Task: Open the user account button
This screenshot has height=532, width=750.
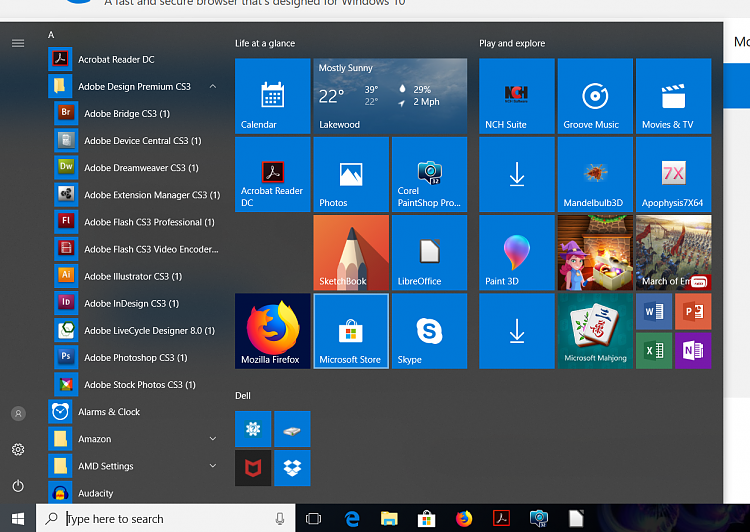Action: click(18, 413)
